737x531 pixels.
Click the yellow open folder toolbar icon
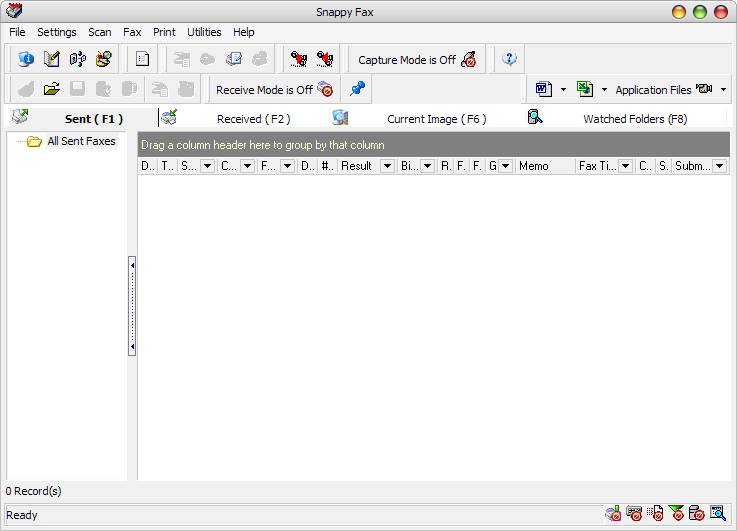[52, 89]
